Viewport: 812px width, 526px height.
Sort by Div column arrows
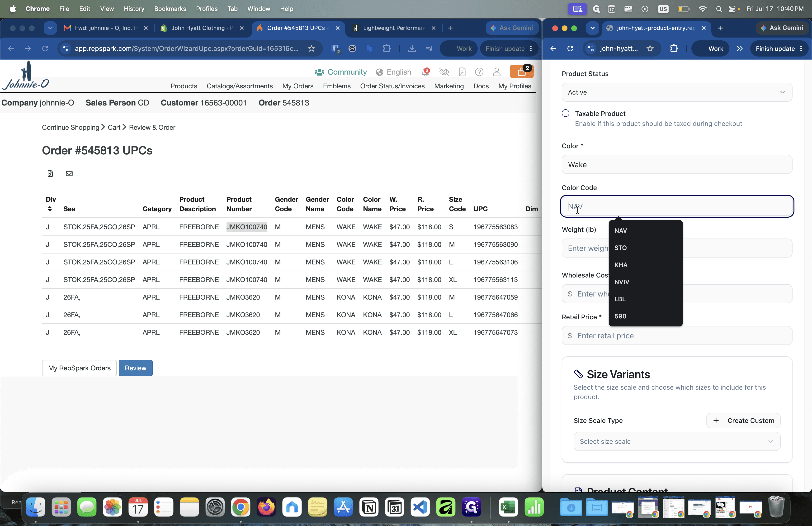[x=50, y=209]
